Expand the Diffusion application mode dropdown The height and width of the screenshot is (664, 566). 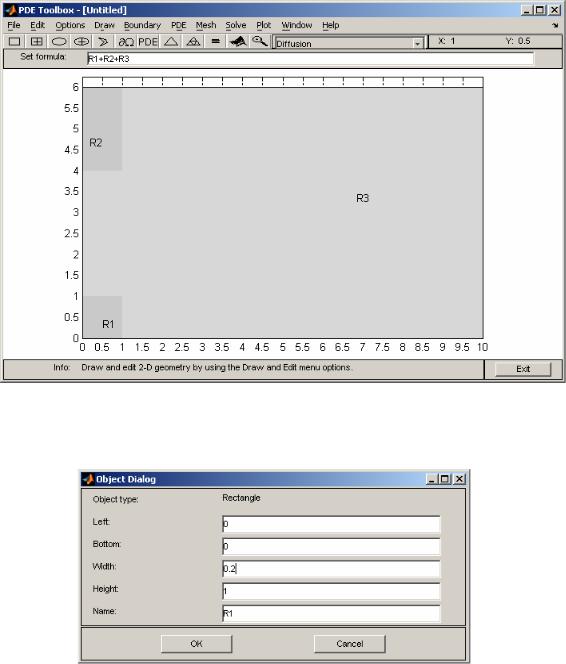pyautogui.click(x=417, y=43)
